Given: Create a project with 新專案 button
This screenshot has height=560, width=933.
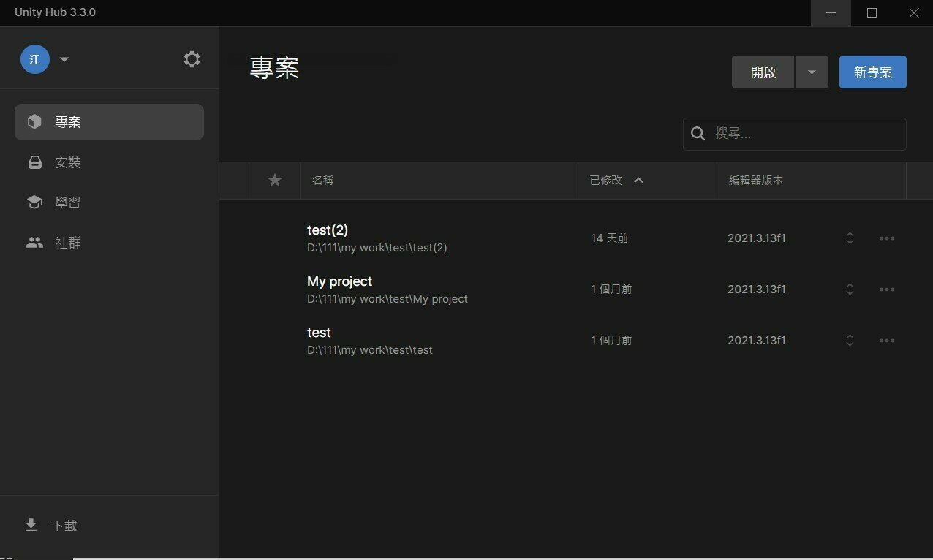Looking at the screenshot, I should (873, 72).
